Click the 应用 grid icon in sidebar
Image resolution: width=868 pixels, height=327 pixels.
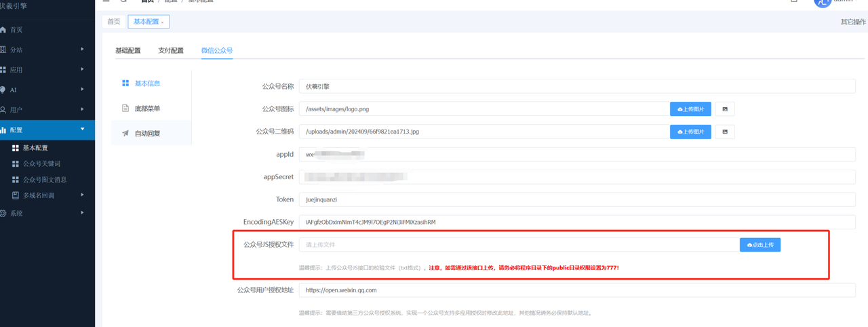(x=3, y=70)
